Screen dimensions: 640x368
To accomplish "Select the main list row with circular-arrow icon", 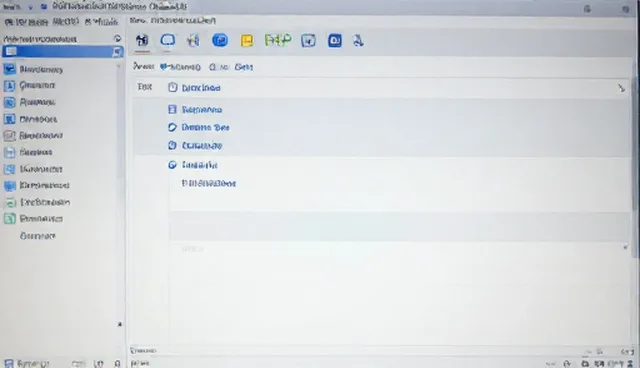I will coord(381,127).
